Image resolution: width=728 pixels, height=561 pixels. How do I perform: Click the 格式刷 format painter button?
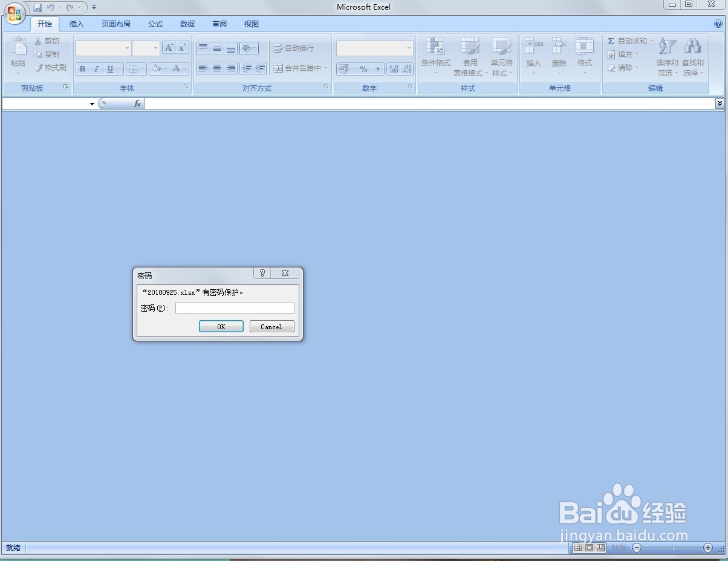pos(51,68)
